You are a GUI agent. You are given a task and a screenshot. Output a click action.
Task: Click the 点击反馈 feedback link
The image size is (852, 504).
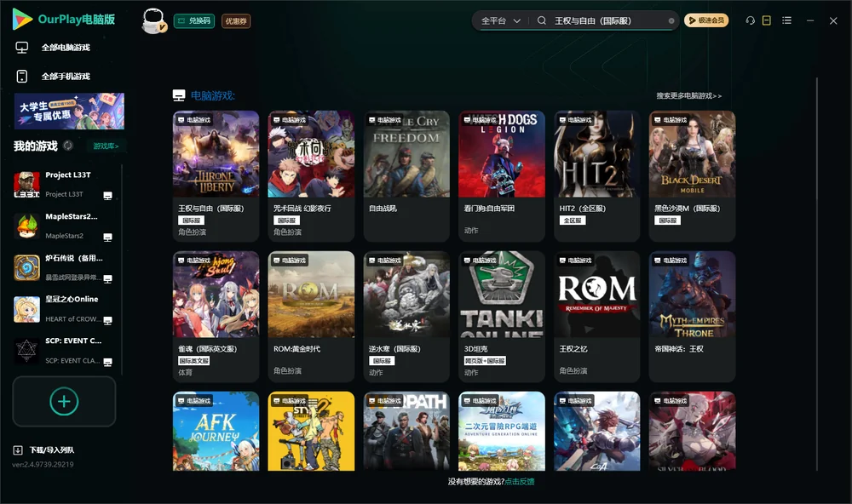(520, 481)
